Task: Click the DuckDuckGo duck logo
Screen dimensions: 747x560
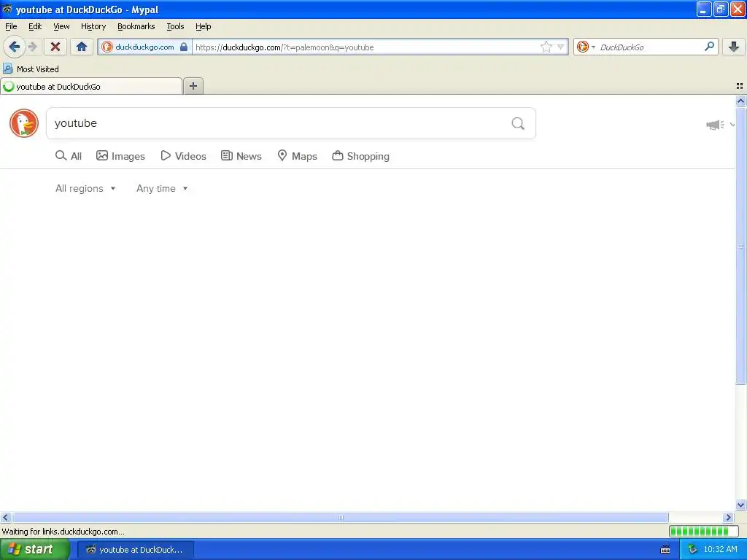Action: point(24,123)
